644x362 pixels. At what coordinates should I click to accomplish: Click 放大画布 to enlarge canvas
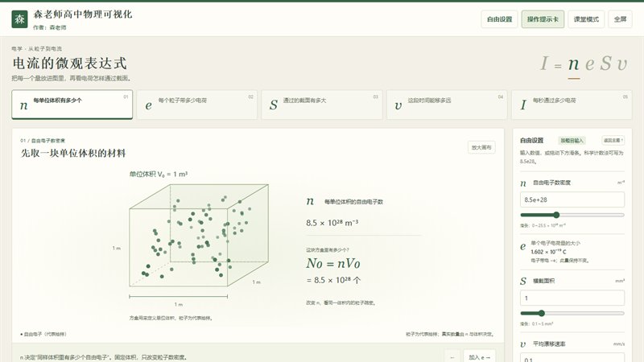[x=481, y=147]
